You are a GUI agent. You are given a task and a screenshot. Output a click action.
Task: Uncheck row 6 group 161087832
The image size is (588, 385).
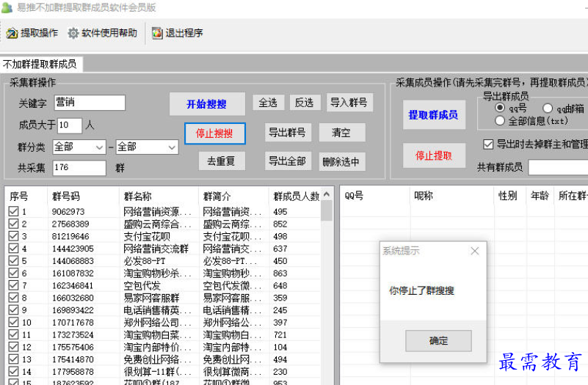pos(13,273)
